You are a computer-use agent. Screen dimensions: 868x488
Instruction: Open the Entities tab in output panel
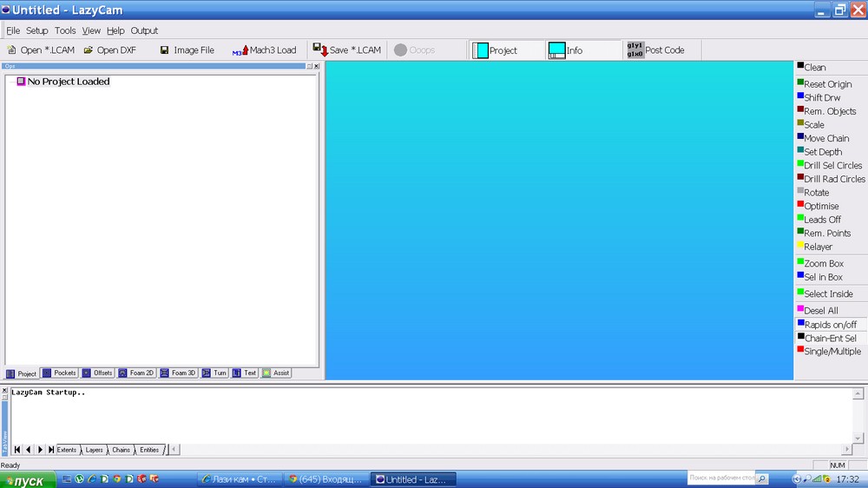point(149,450)
